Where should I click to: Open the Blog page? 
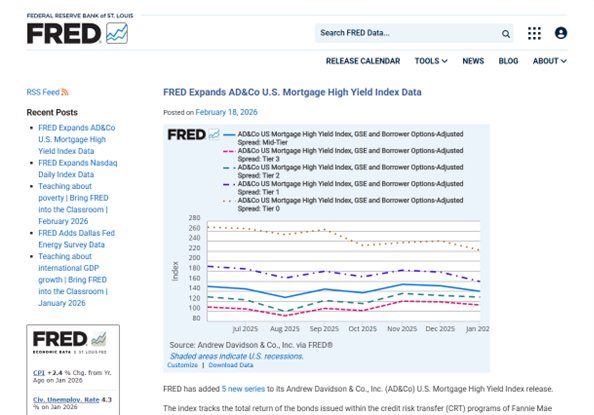[x=508, y=61]
